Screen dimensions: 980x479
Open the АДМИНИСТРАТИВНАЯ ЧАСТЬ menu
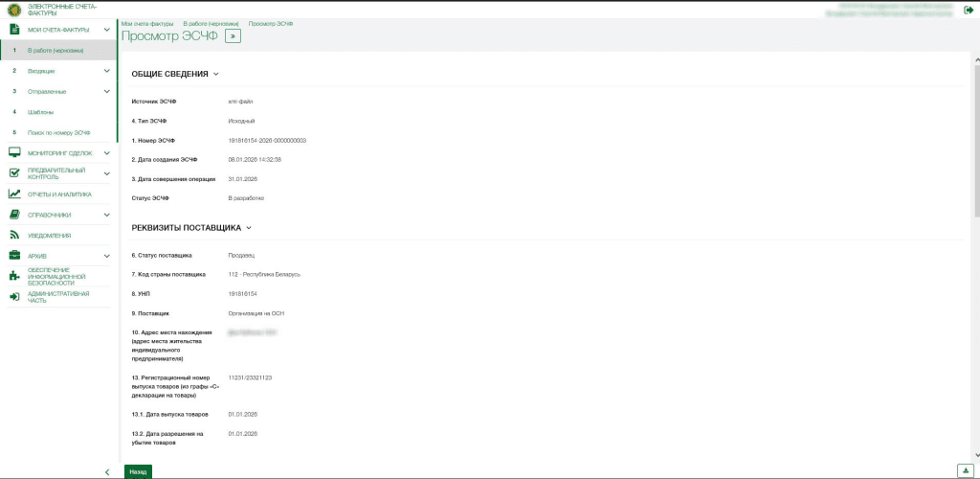click(58, 297)
